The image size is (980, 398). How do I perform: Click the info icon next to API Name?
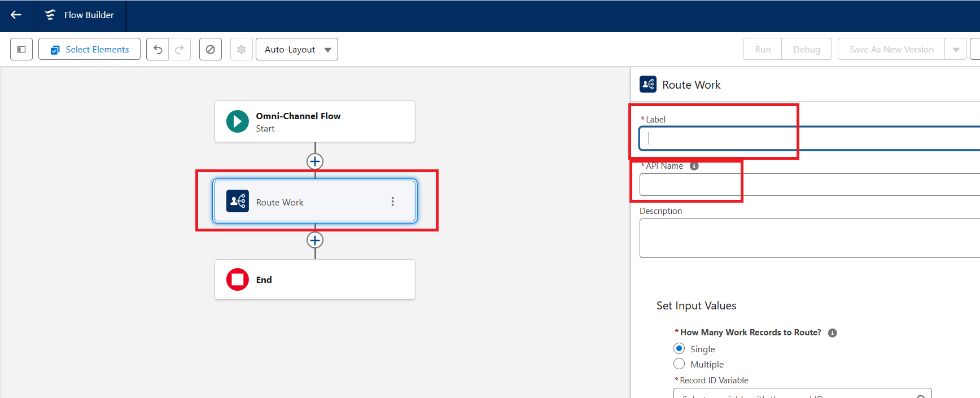click(x=694, y=166)
